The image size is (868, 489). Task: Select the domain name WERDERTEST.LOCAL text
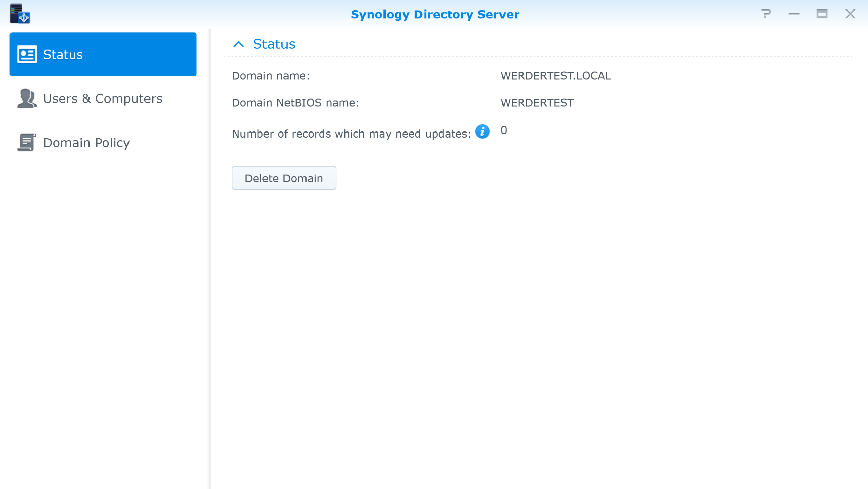556,76
